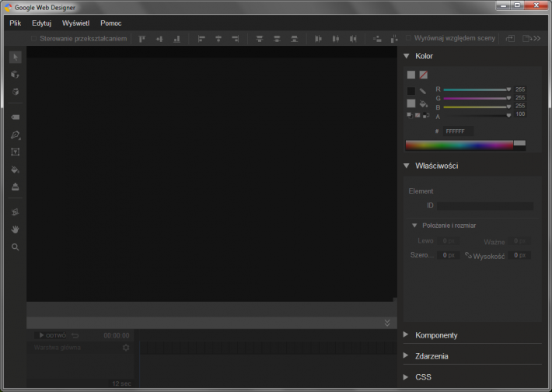Open 'Warstwa główna' layer settings gear
The width and height of the screenshot is (552, 392).
[126, 348]
